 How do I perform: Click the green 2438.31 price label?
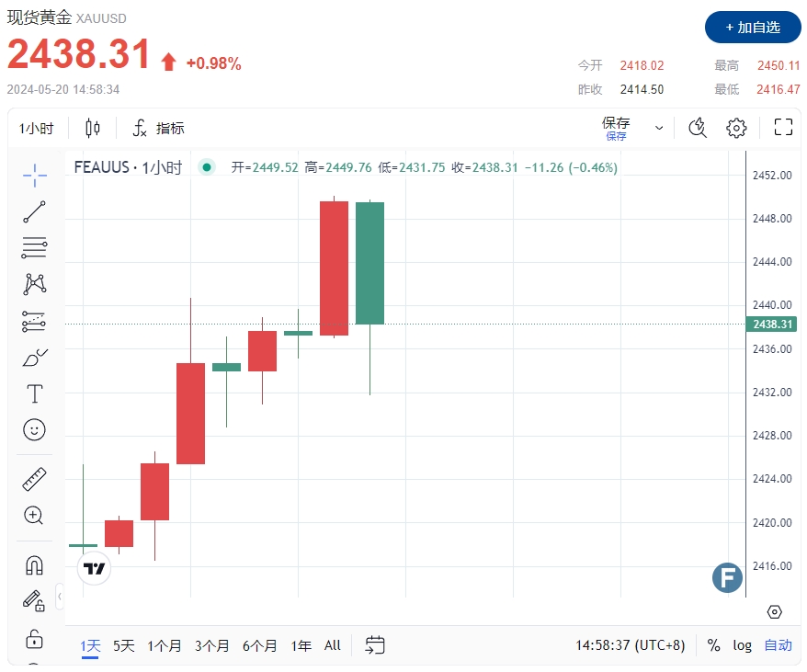(773, 325)
